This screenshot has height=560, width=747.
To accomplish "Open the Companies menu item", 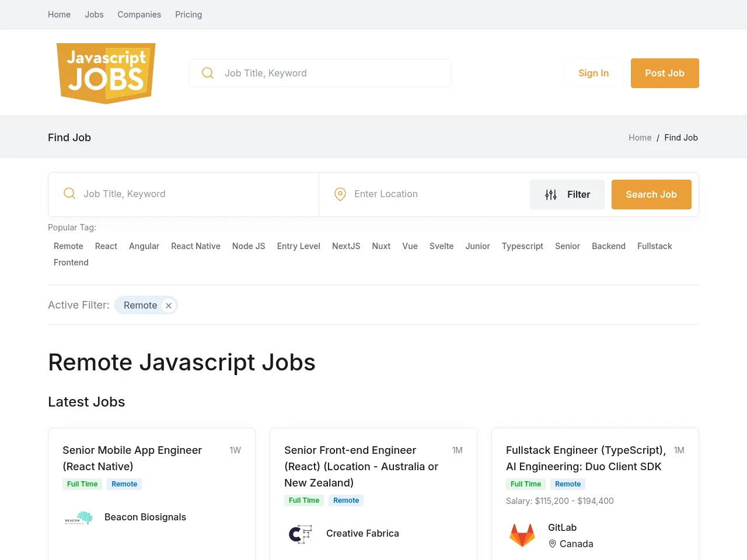I will click(139, 15).
